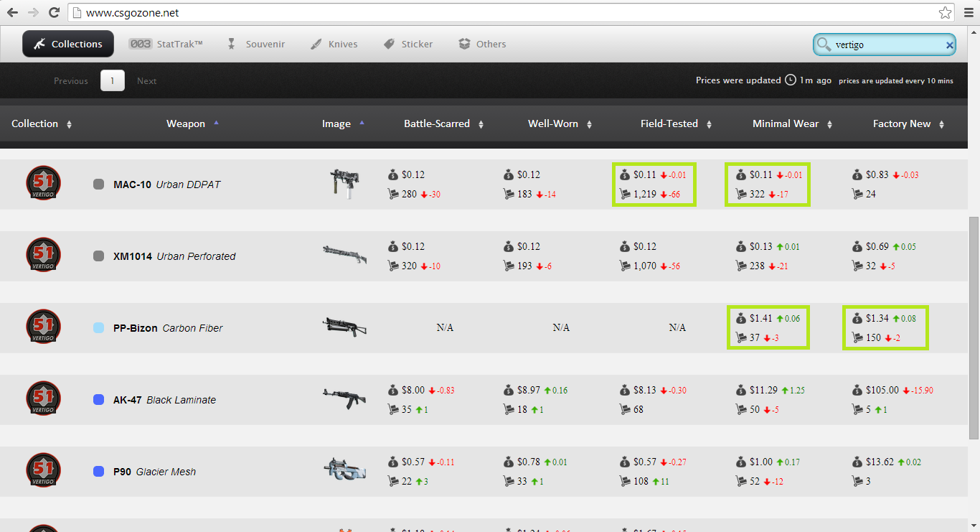Click N/A under Battle-Scarred for PP-Bizon

point(445,327)
